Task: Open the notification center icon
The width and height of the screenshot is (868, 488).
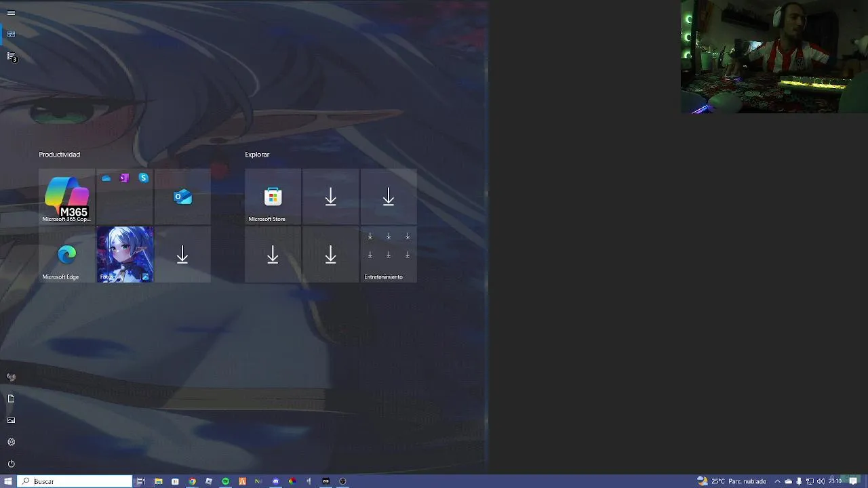Action: 854,481
